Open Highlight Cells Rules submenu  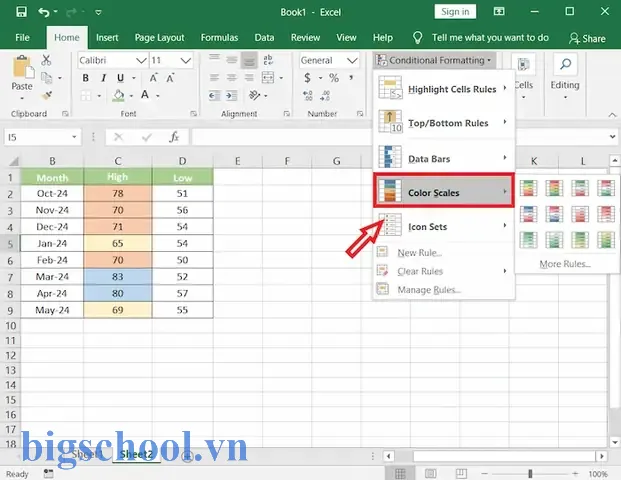tap(444, 89)
